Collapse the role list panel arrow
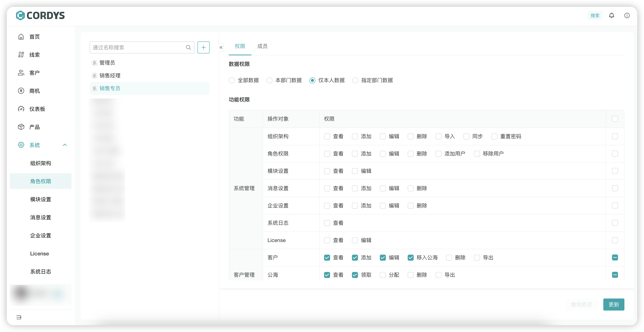 [x=221, y=47]
